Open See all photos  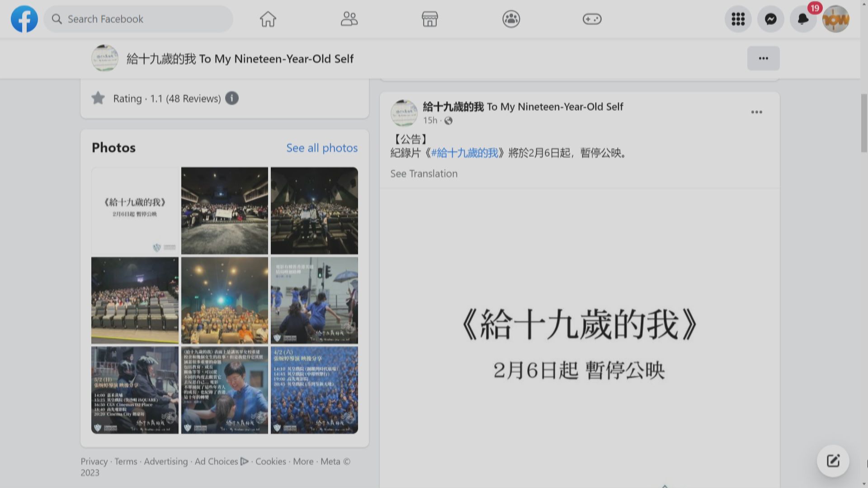tap(322, 148)
